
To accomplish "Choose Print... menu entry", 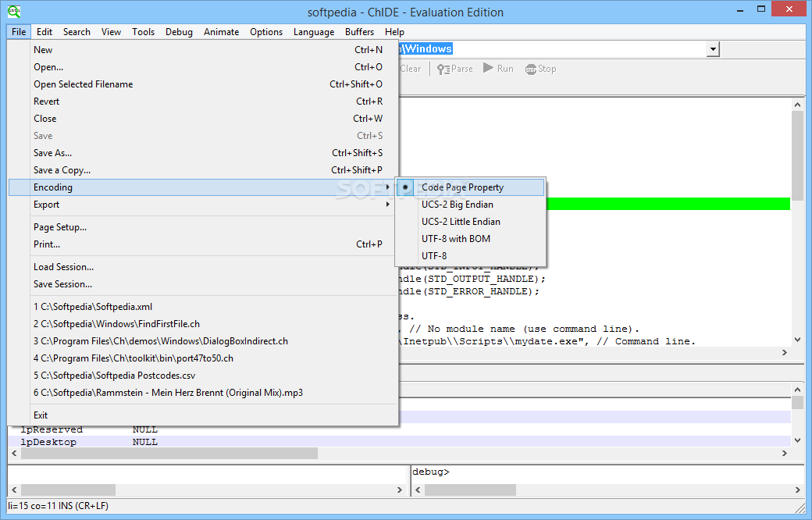I will coord(202,244).
